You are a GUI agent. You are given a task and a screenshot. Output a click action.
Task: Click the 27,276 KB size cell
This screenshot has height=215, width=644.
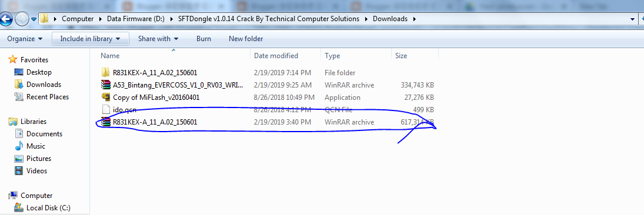pos(419,98)
